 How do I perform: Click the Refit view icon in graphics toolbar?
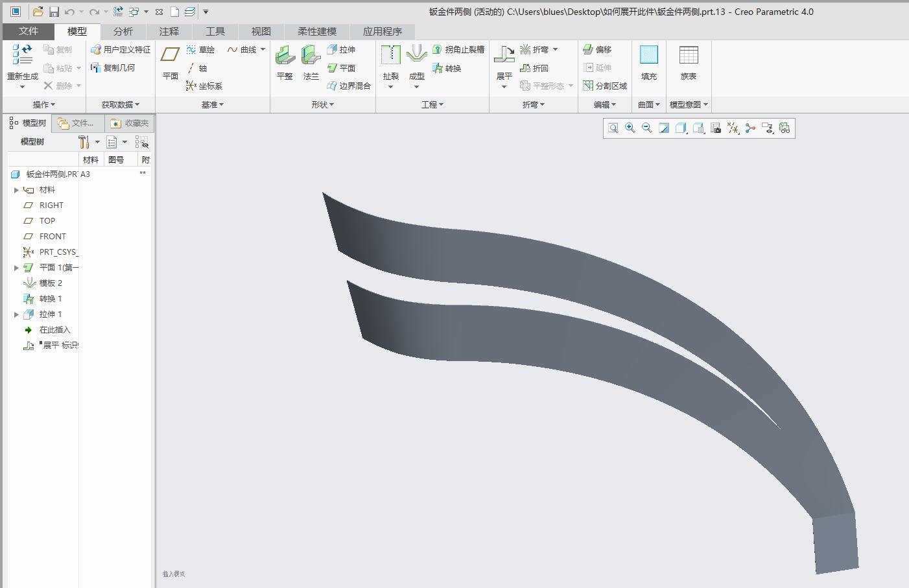(x=613, y=128)
